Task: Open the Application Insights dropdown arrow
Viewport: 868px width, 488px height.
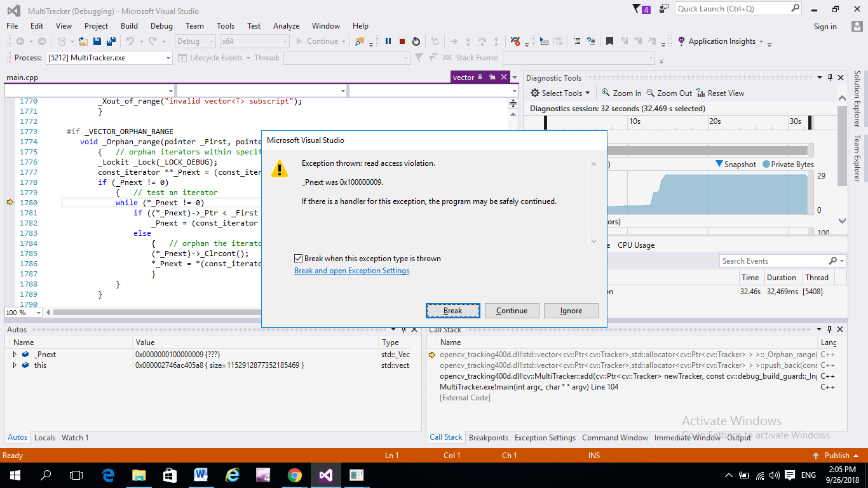Action: [761, 41]
